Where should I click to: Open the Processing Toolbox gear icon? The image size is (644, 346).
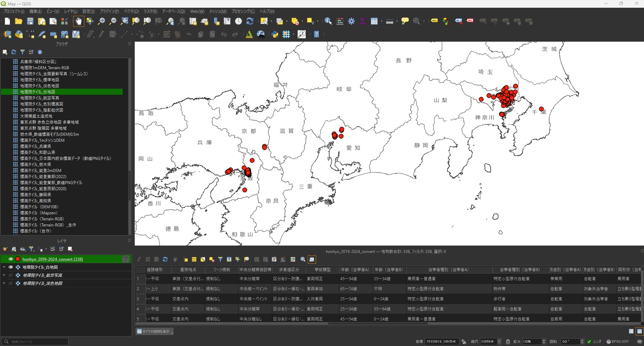click(351, 21)
